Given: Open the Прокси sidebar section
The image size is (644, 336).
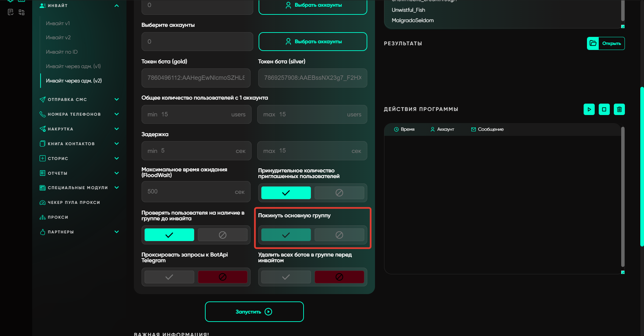Looking at the screenshot, I should coord(58,217).
